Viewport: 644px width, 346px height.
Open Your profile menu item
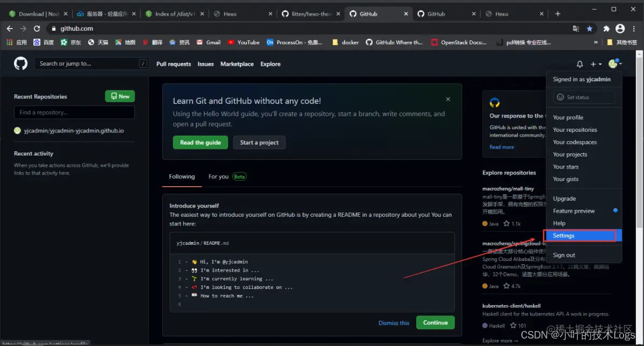click(584, 117)
